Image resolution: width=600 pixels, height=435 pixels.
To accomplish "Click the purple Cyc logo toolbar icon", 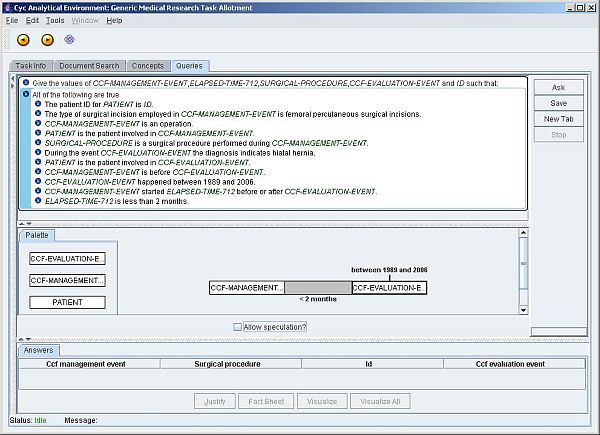I will [x=70, y=40].
